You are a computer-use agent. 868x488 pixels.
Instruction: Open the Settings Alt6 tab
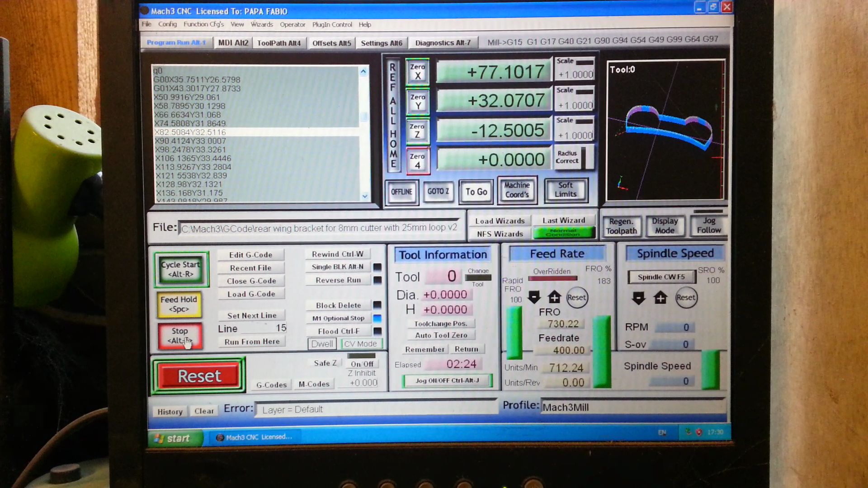click(x=382, y=43)
